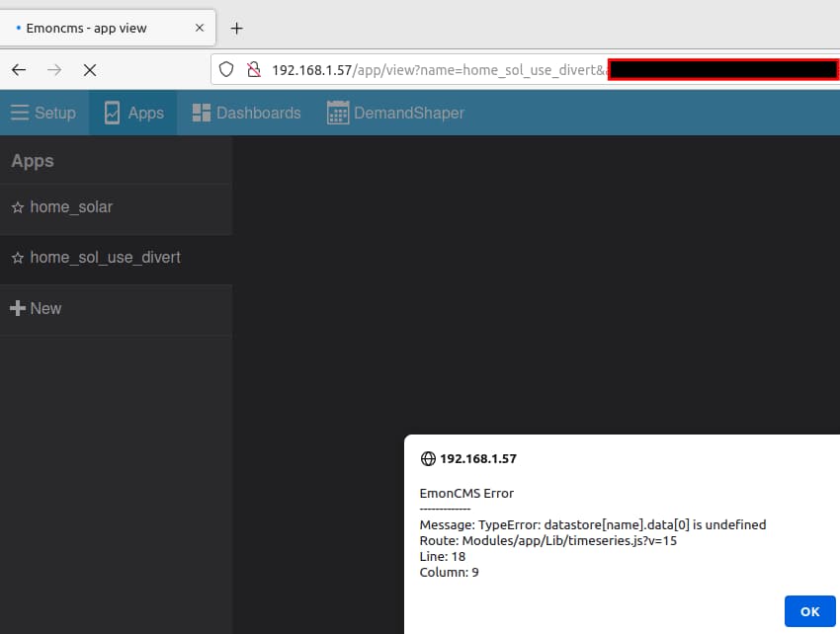Image resolution: width=840 pixels, height=634 pixels.
Task: Stop the page loading with X
Action: 90,70
